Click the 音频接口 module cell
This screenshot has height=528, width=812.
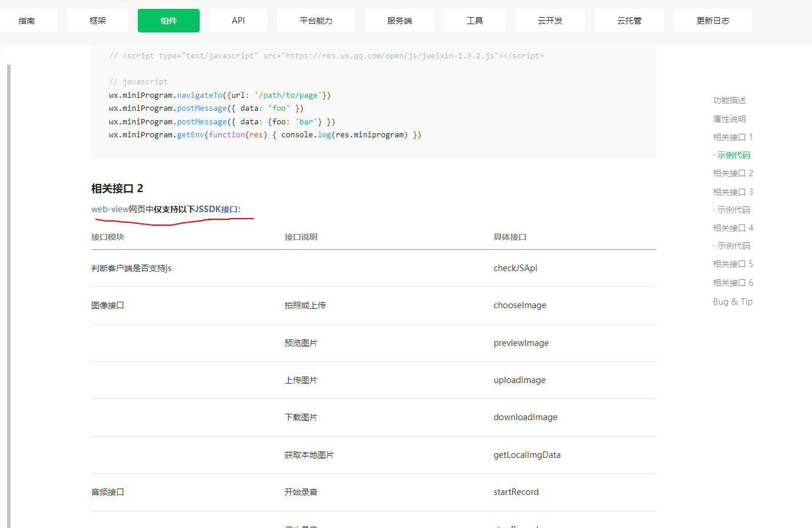[x=108, y=492]
